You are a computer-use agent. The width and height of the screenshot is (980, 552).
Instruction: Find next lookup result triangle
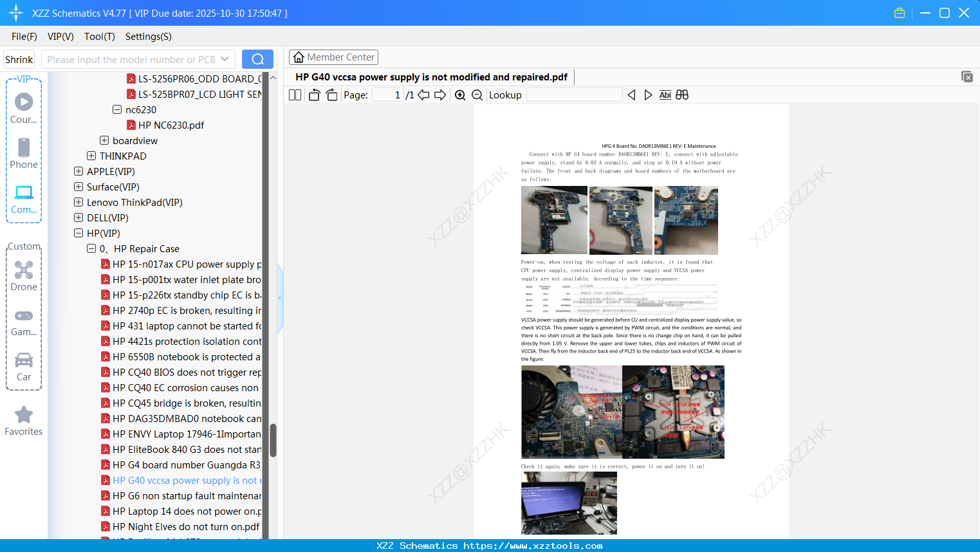tap(648, 95)
